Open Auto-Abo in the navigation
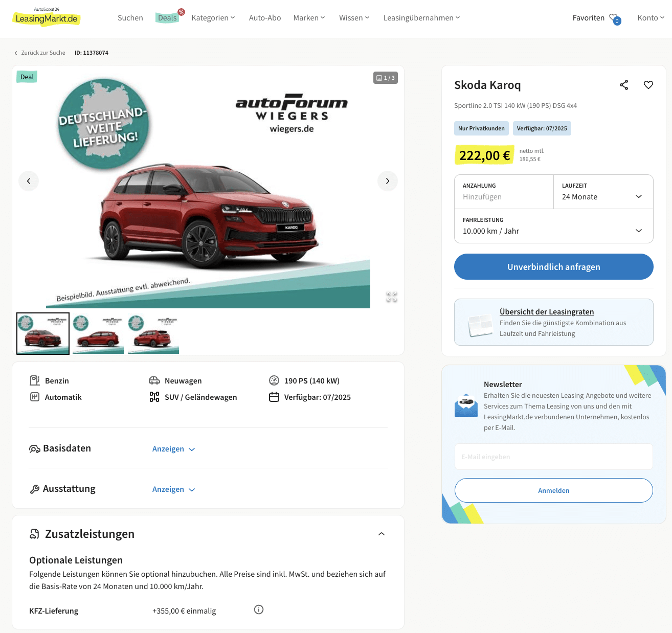 (265, 18)
